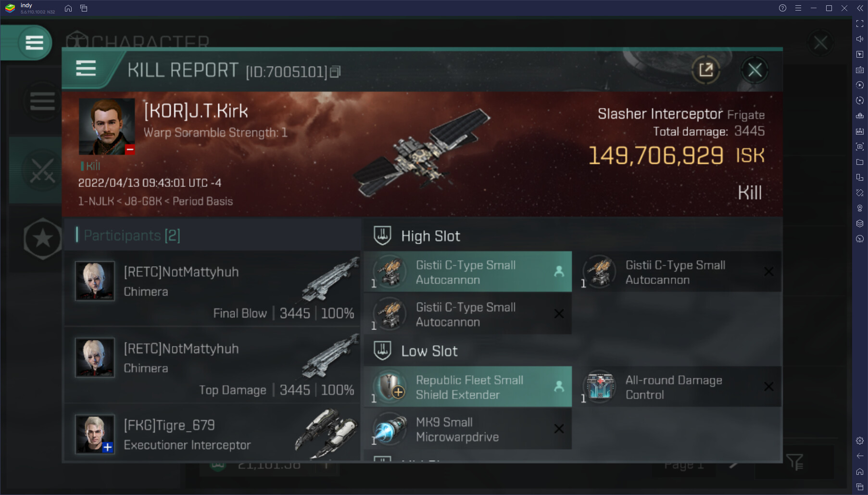Click the share kill report icon
The image size is (868, 495).
point(705,70)
